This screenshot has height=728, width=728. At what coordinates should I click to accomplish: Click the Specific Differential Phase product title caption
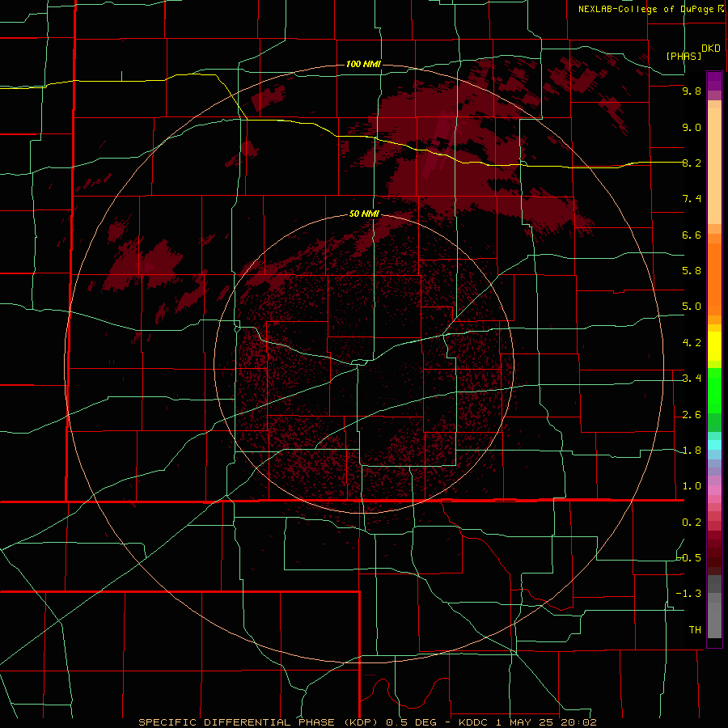pyautogui.click(x=367, y=722)
